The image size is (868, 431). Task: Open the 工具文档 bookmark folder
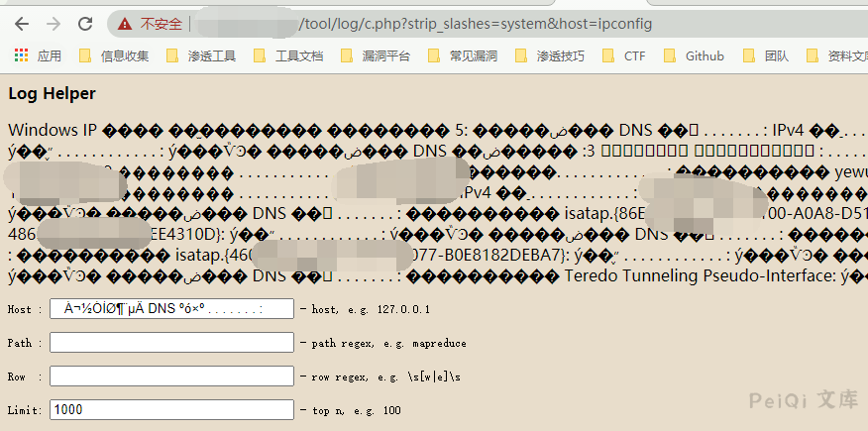tap(288, 55)
